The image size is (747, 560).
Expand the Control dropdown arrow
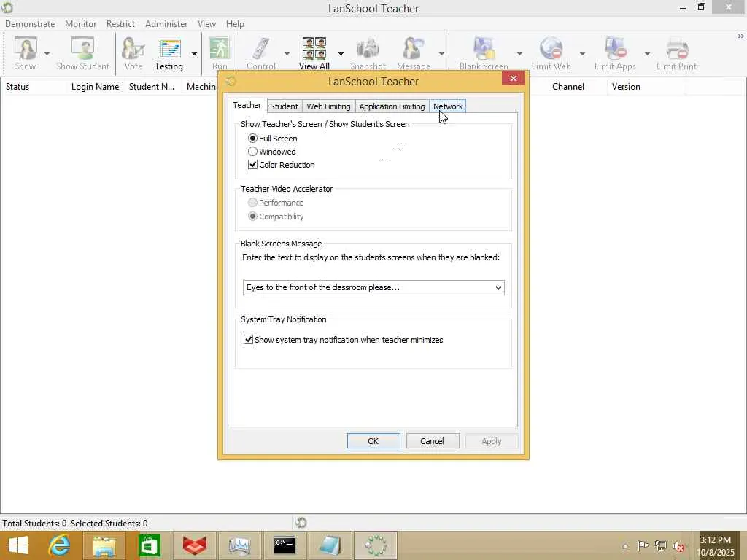286,54
